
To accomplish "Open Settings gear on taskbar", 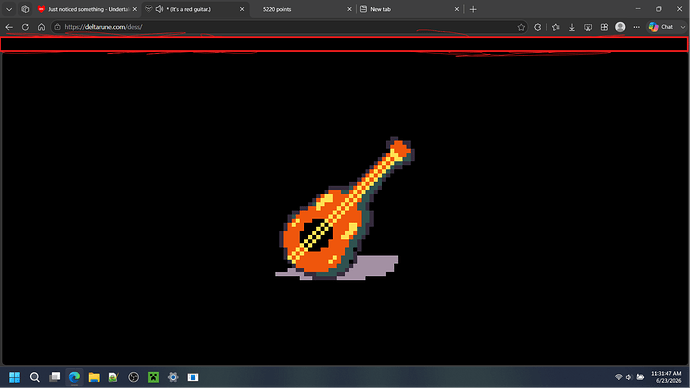I will point(173,377).
